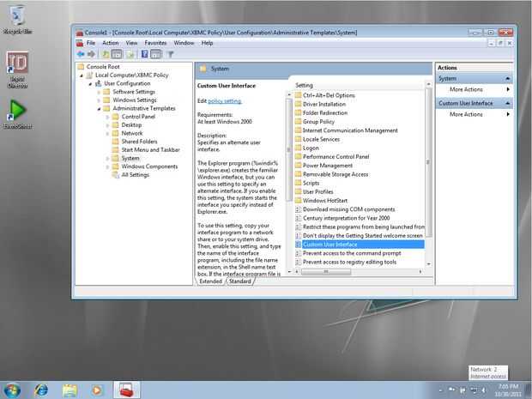Expand the Desktop tree node
Screen dimensions: 532x399
click(x=107, y=125)
